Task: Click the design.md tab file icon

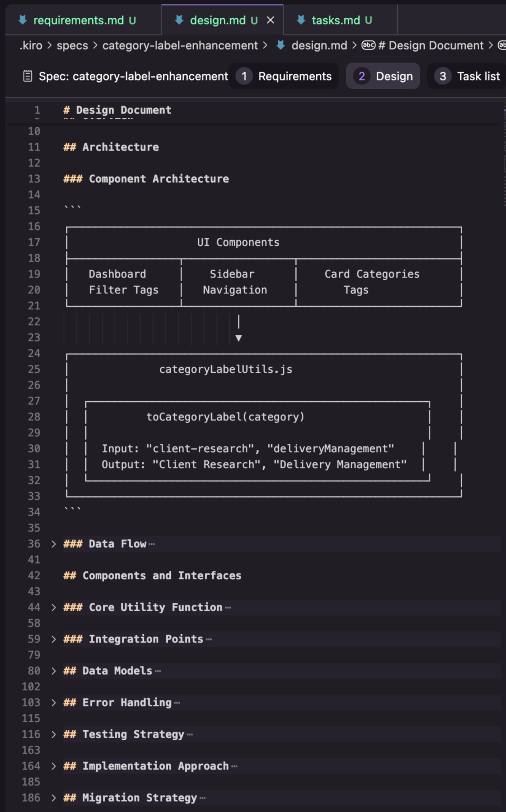Action: [x=179, y=20]
